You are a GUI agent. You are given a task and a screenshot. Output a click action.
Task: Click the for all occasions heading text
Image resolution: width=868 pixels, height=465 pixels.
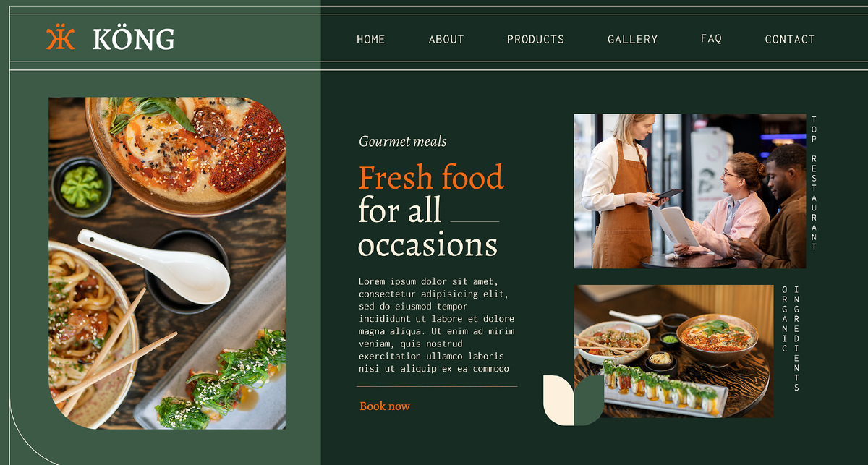[428, 227]
